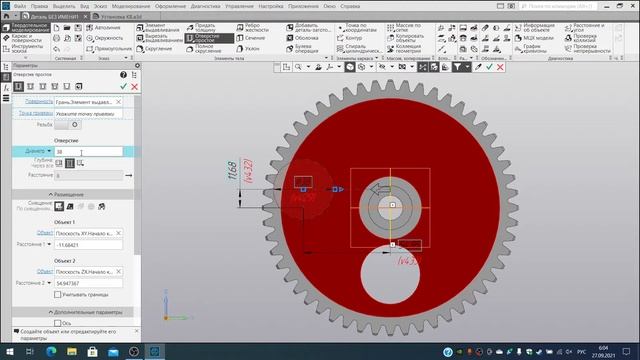Click the Диаметр input field
This screenshot has width=640, height=360.
click(x=89, y=151)
